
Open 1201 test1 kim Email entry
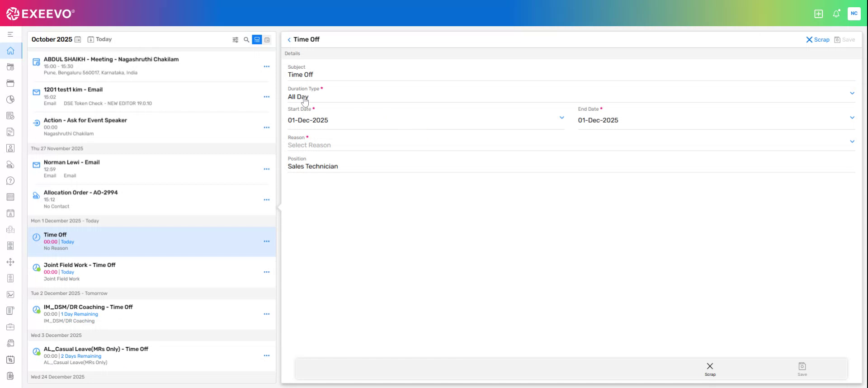151,97
